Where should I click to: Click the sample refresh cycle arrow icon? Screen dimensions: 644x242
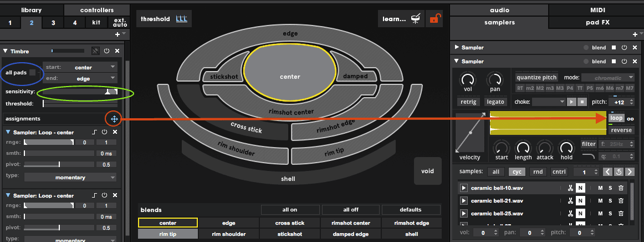point(618,172)
